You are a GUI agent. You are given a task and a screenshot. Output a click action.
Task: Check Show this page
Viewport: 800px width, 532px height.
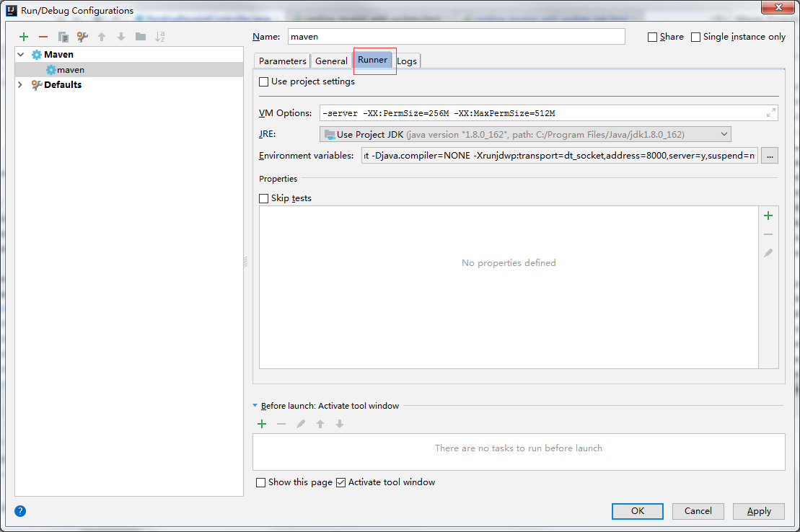260,482
